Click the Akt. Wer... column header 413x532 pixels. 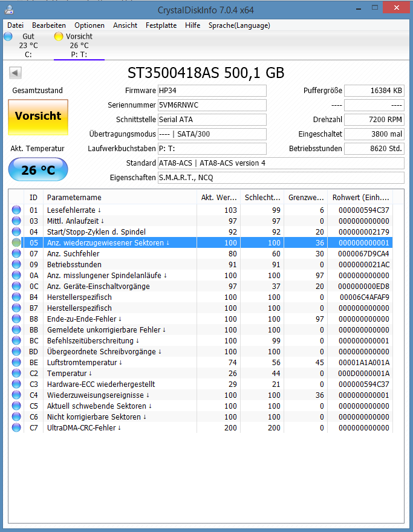pyautogui.click(x=218, y=198)
